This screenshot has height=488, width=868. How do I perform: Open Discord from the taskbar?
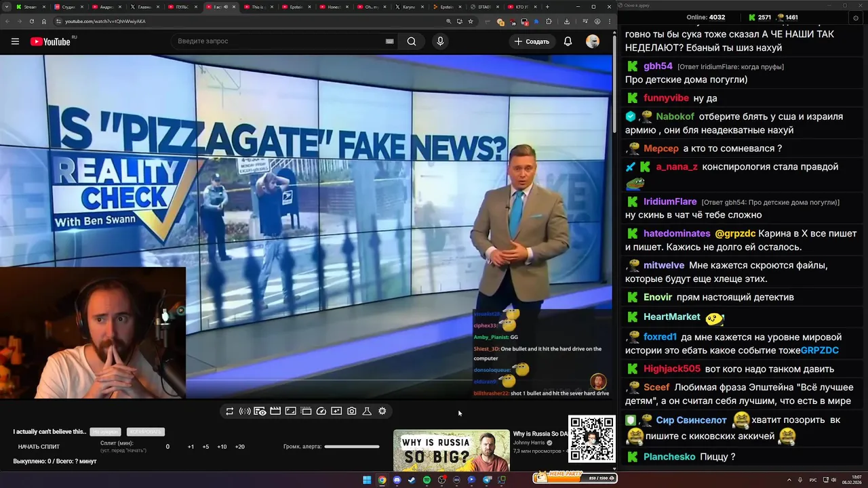click(x=397, y=480)
